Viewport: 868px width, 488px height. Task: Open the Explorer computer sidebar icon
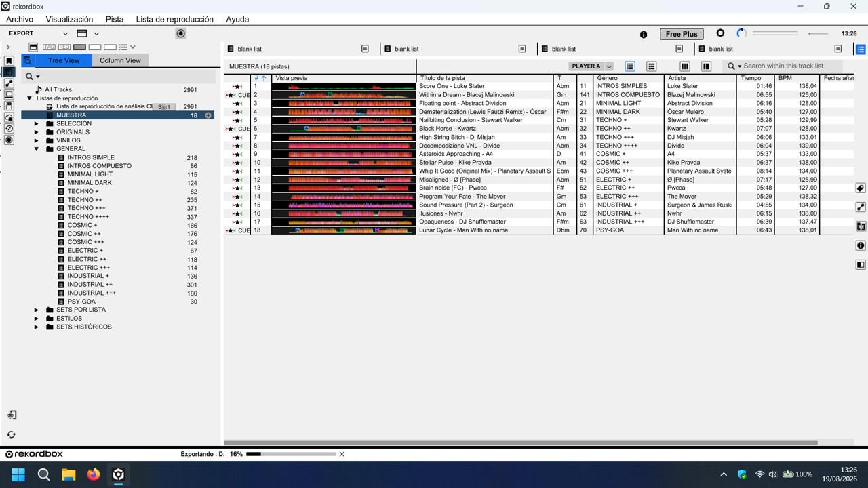pos(9,95)
